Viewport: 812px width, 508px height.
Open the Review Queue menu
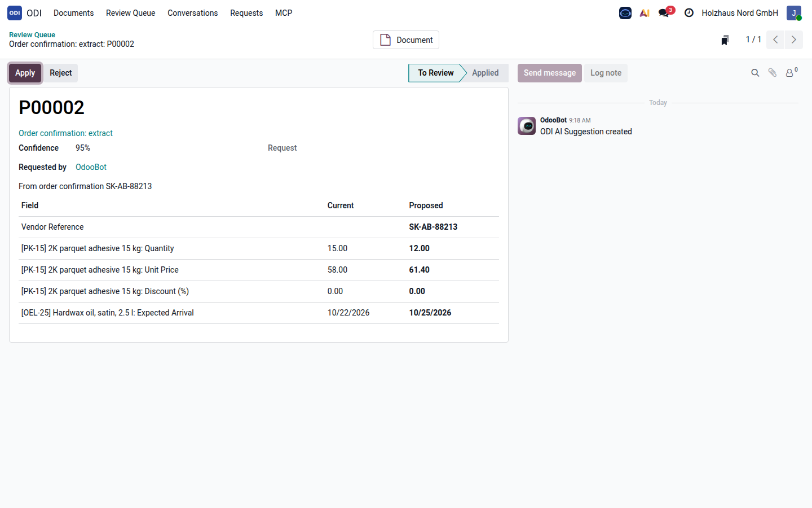pyautogui.click(x=130, y=13)
